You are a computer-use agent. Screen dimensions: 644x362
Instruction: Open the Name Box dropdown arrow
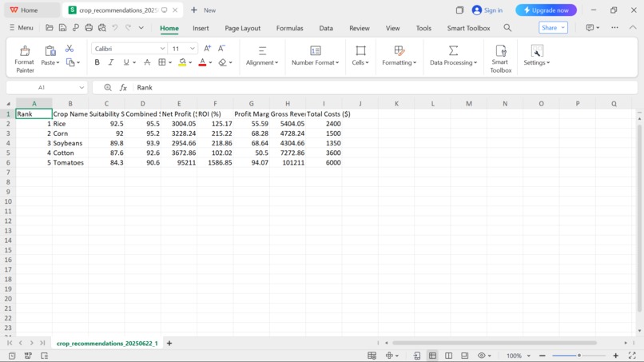(x=81, y=88)
